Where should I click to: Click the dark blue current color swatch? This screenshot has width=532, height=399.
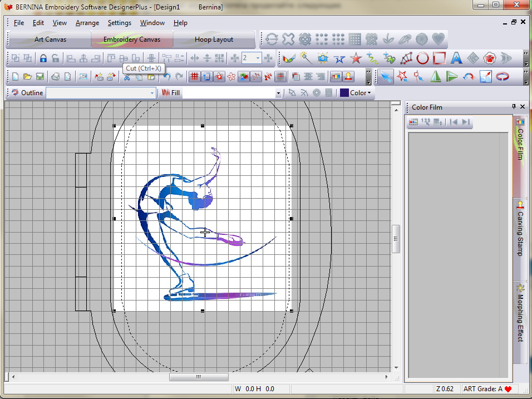(344, 93)
